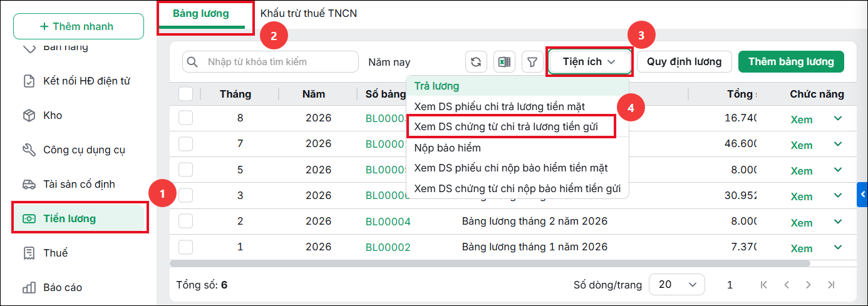Open payroll link BL00004
The image size is (868, 306).
coord(388,222)
